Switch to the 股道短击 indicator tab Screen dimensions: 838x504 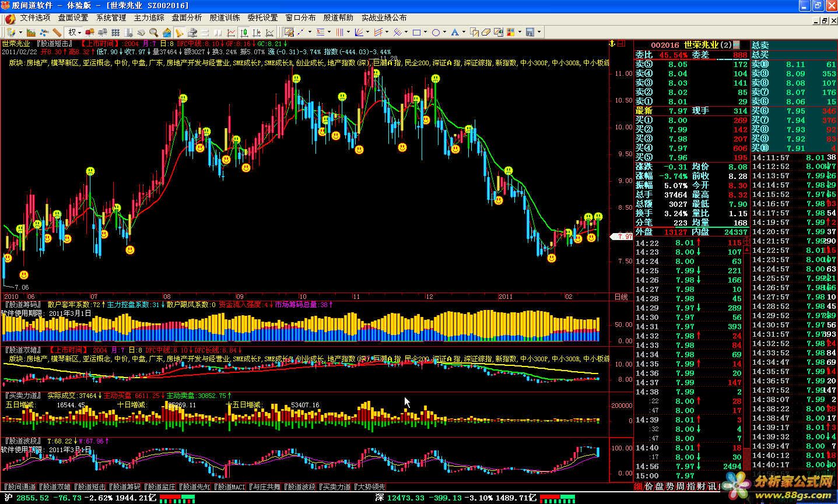[91, 487]
